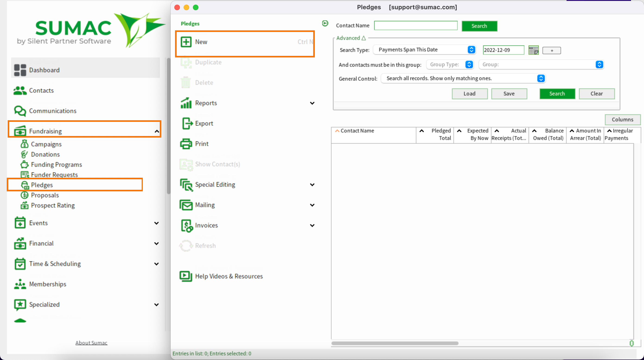
Task: Open the Group dropdown
Action: click(x=541, y=64)
